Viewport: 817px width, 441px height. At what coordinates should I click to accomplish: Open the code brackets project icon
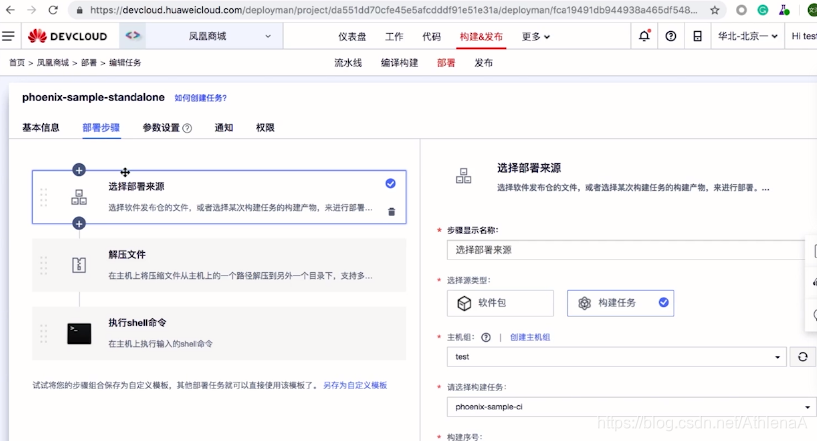[x=133, y=35]
